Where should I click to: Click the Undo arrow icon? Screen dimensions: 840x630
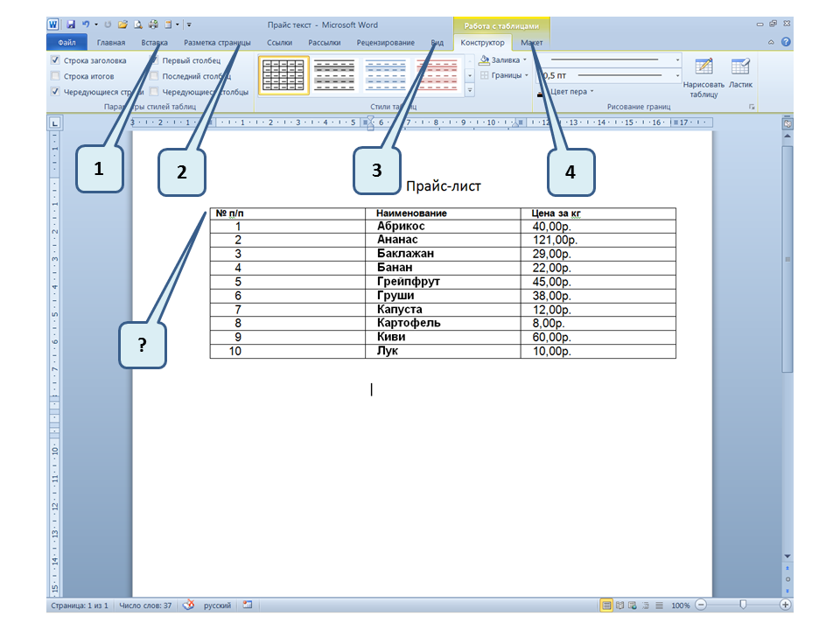coord(85,25)
